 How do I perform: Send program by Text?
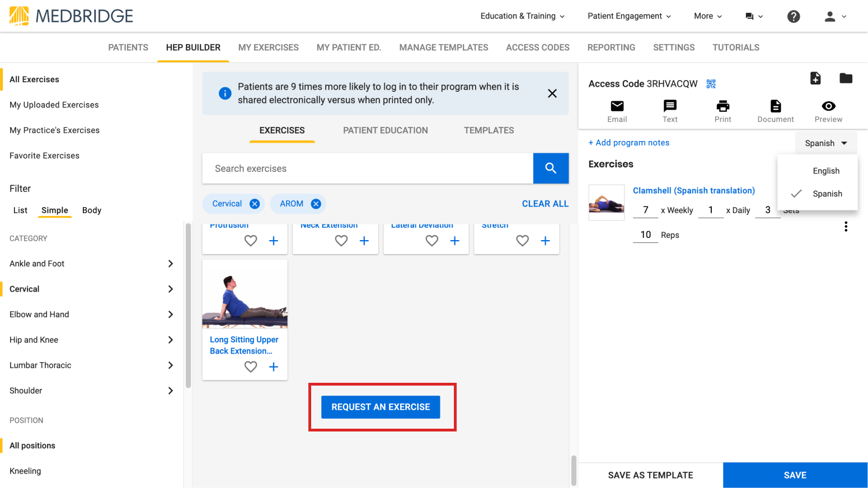tap(670, 111)
